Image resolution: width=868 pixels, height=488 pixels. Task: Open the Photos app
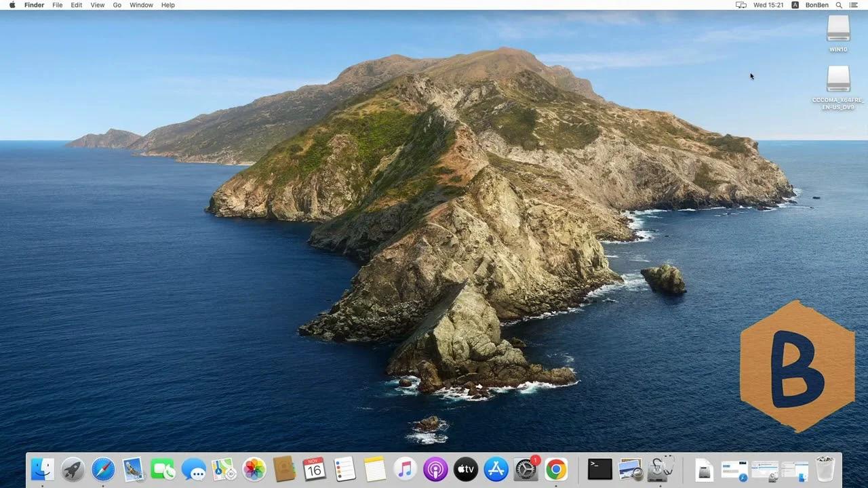[x=254, y=468]
